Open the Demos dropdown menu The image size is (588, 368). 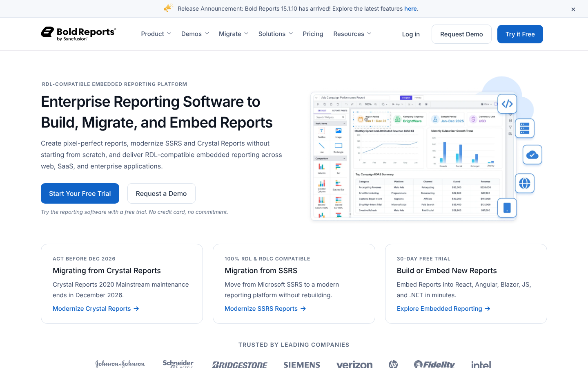195,34
